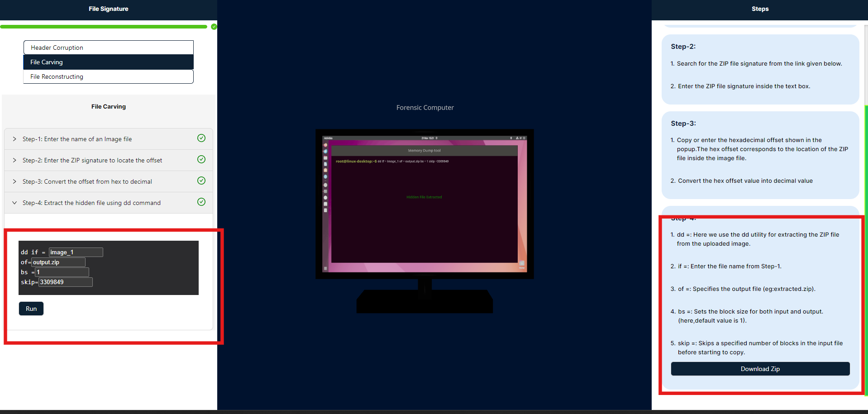Click the Ubuntu Software icon in the dock
Viewport: 868px width, 414px height.
(325, 170)
